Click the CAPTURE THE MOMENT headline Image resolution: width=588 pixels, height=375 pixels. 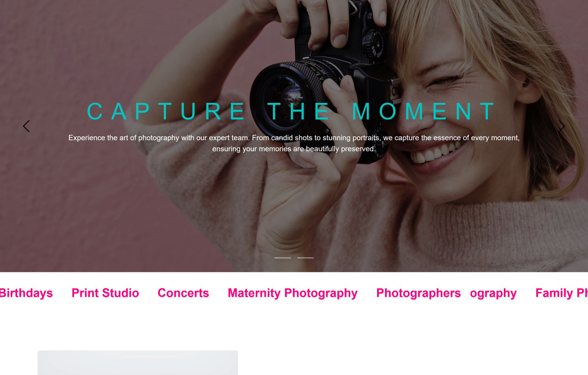291,111
